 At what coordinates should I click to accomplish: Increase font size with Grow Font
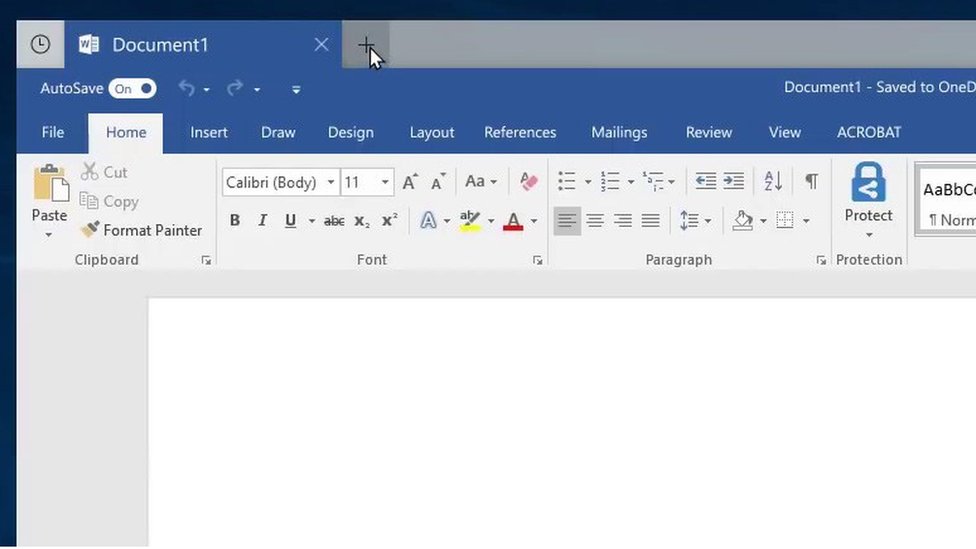coord(410,182)
